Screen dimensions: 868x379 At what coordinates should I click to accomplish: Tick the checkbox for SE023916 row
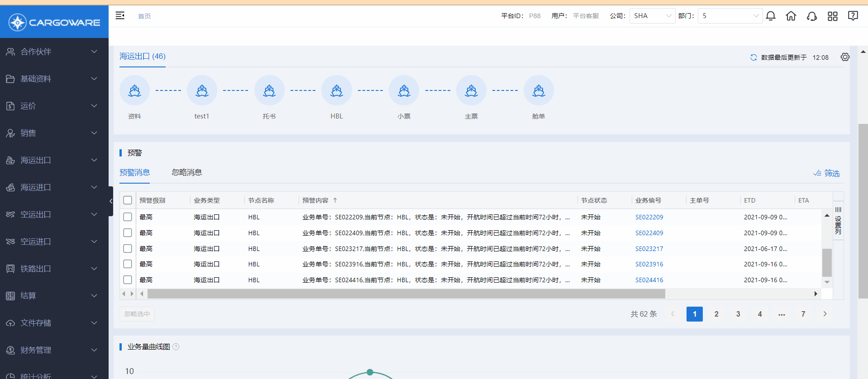128,264
